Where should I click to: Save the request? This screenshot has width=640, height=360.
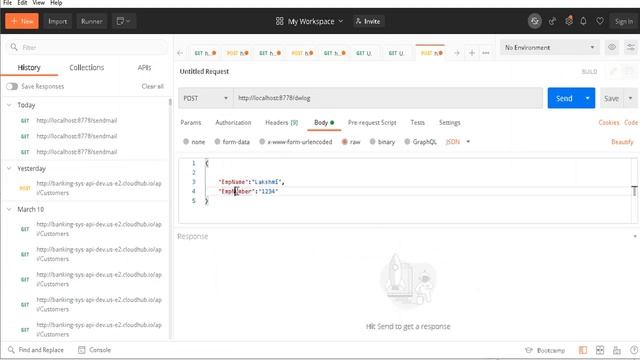(x=611, y=98)
